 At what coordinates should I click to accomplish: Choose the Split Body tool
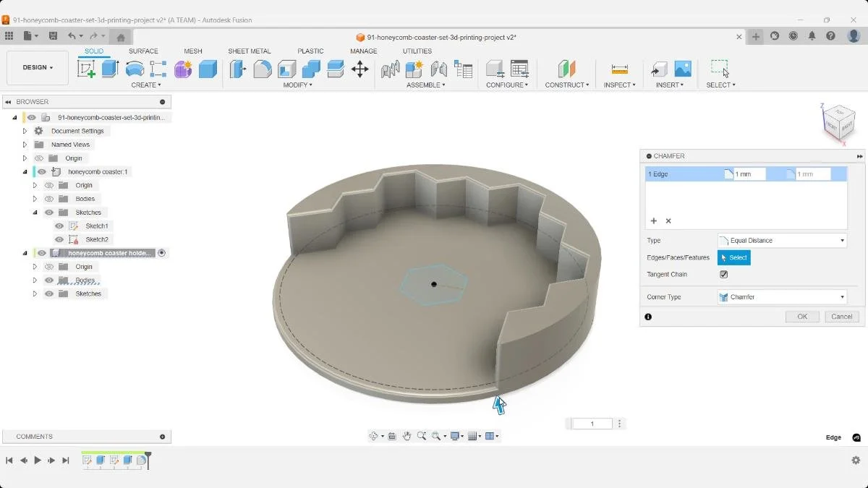[x=336, y=69]
